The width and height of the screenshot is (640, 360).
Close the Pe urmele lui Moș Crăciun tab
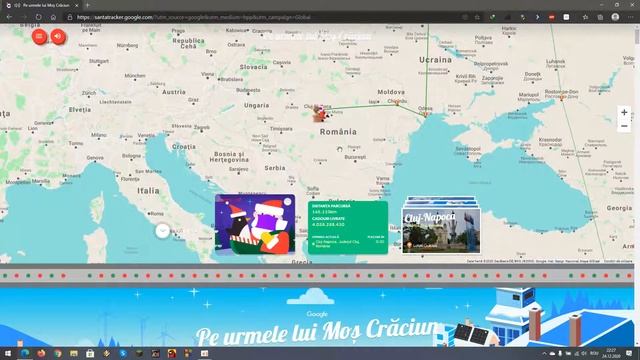pyautogui.click(x=77, y=5)
